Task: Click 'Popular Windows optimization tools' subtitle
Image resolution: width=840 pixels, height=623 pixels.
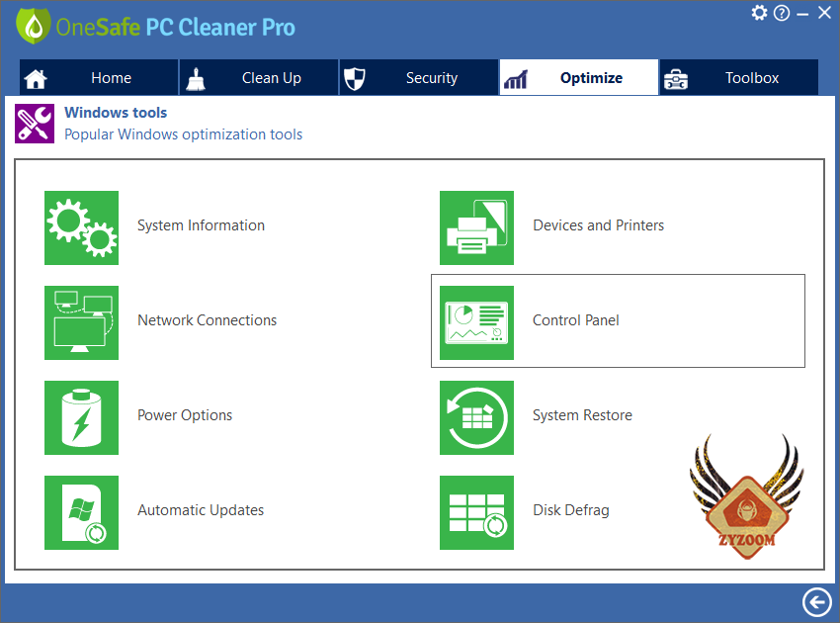Action: point(183,134)
